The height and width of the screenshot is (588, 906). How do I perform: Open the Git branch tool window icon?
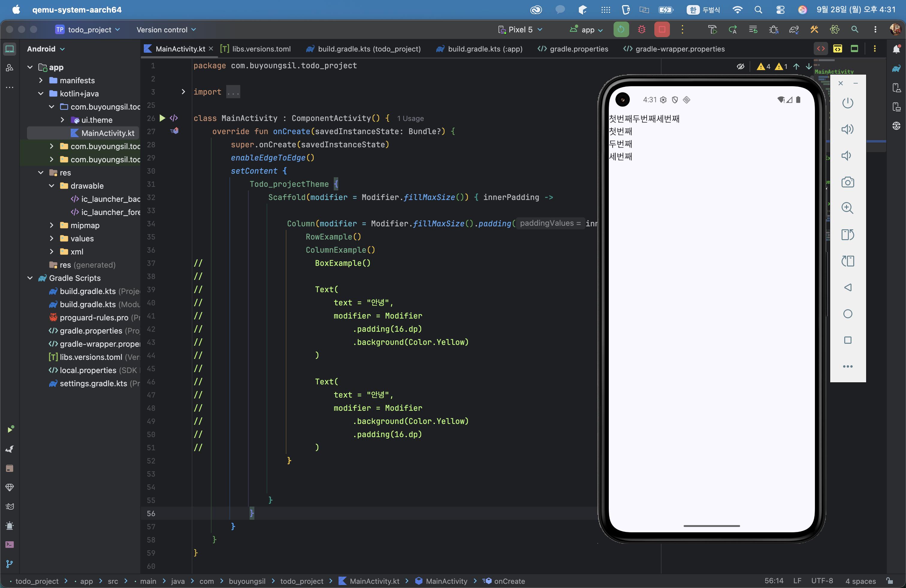click(x=10, y=564)
